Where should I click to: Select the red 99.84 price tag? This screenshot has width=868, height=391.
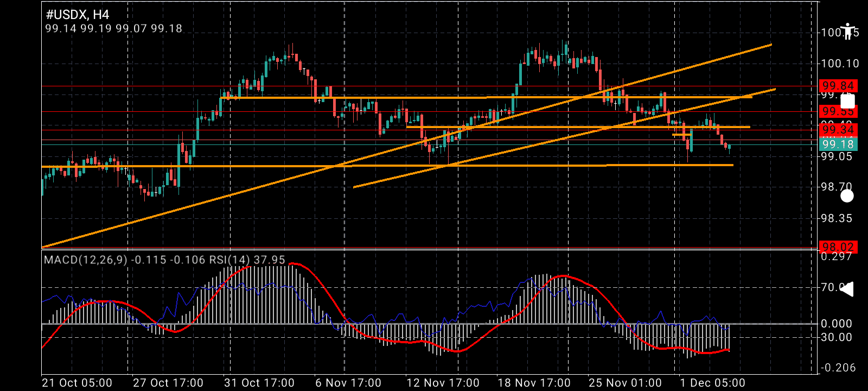(x=838, y=86)
